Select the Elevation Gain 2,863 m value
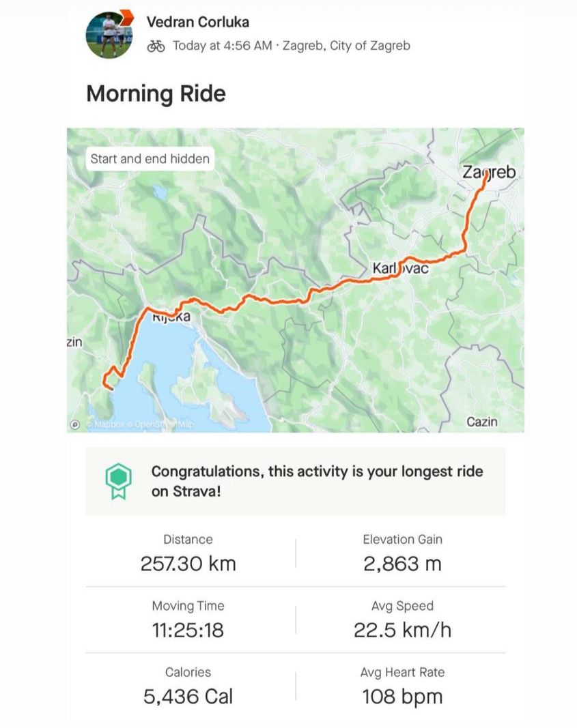Screen dimensions: 577x728 click(402, 564)
